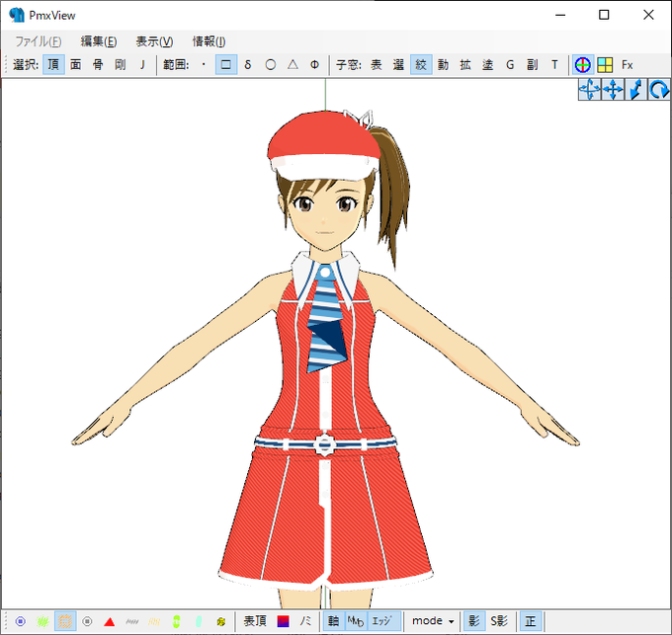Click the belt buckle on the model
The width and height of the screenshot is (672, 635).
324,444
